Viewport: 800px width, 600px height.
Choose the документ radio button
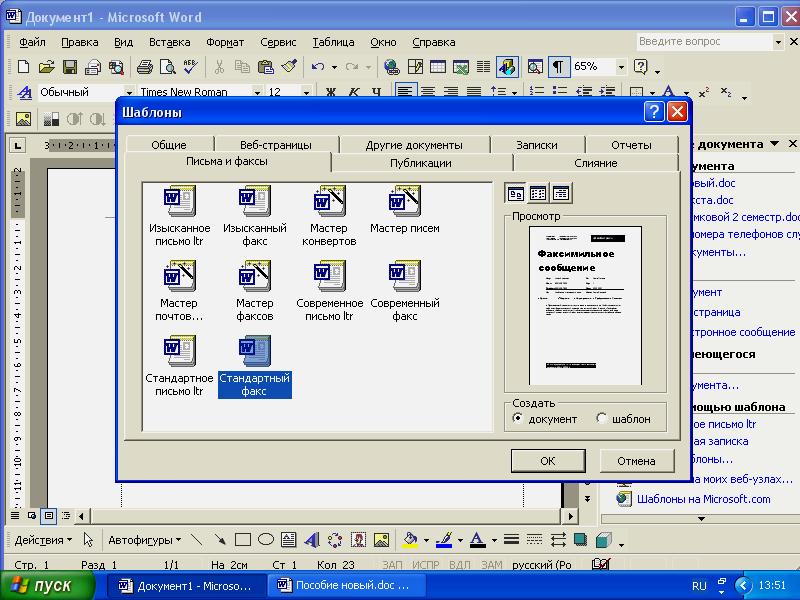pos(517,418)
